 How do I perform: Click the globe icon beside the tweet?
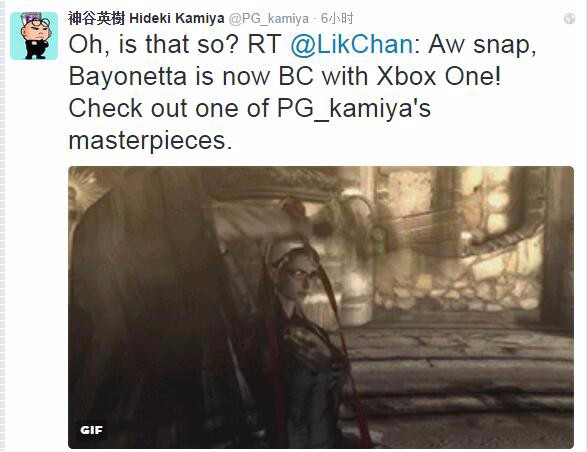[x=569, y=18]
